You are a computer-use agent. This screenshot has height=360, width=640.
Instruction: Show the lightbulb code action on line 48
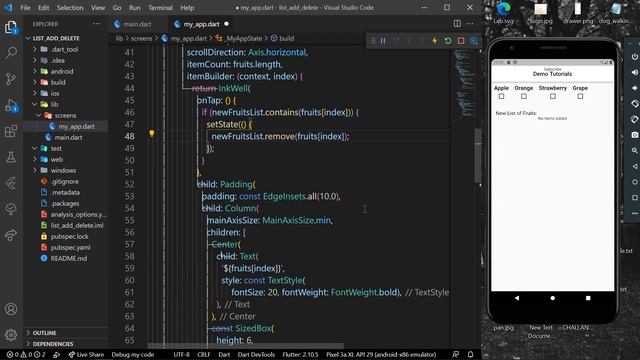(152, 133)
